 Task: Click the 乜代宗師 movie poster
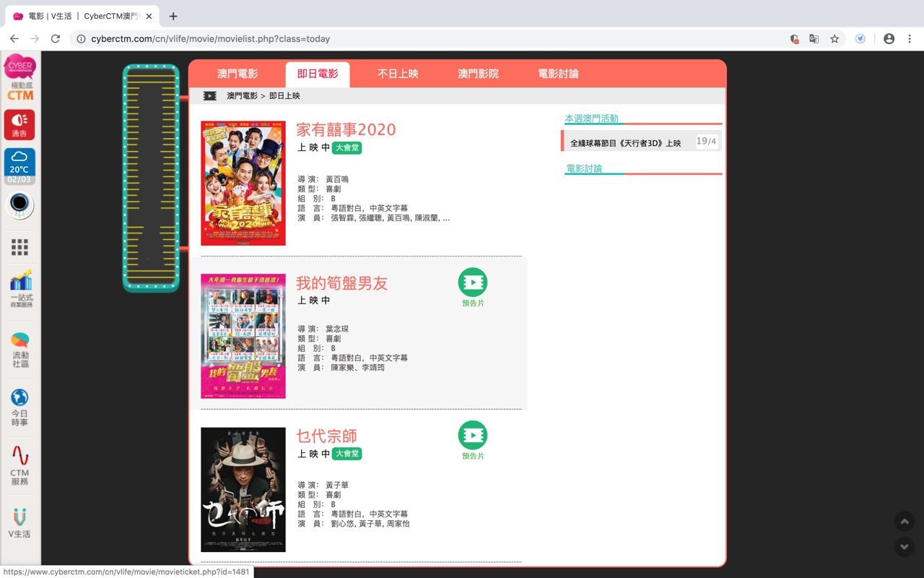[x=243, y=490]
